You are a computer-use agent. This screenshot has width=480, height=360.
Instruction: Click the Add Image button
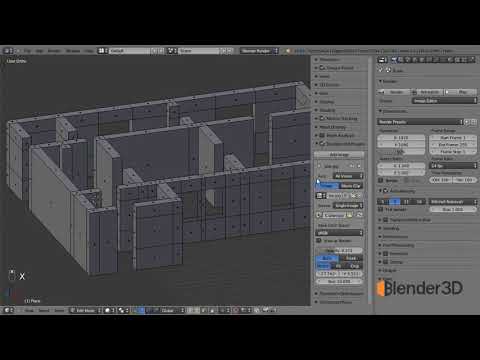339,155
